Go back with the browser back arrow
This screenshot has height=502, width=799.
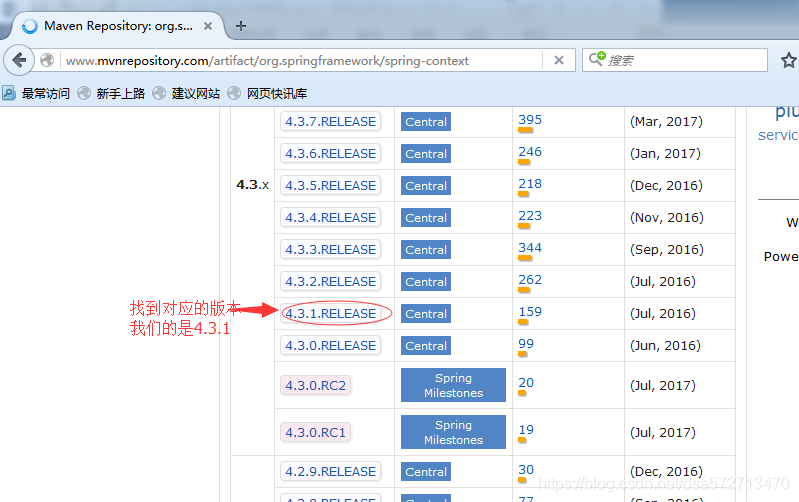[19, 61]
